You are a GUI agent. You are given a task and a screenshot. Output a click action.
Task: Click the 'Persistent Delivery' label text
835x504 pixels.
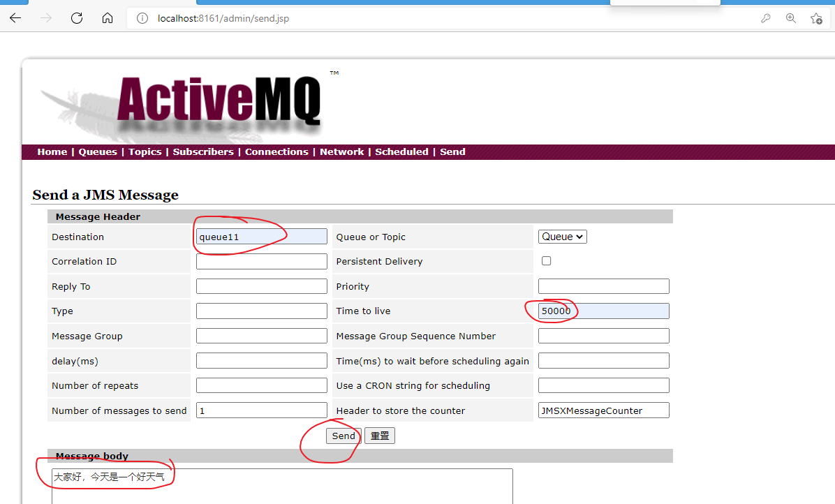coord(379,261)
